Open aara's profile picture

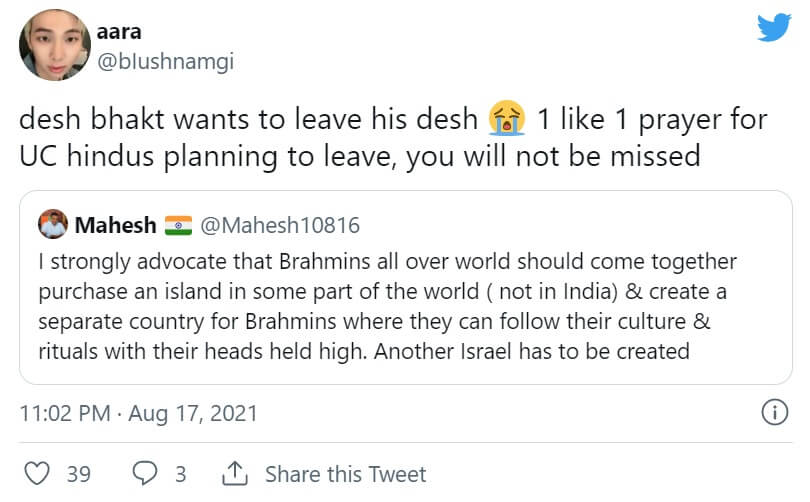pyautogui.click(x=55, y=45)
